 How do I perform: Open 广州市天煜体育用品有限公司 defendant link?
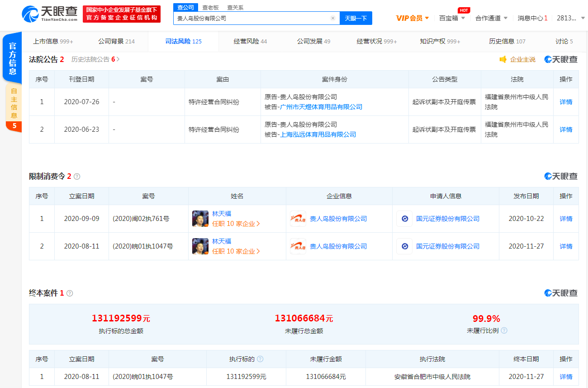tap(321, 107)
